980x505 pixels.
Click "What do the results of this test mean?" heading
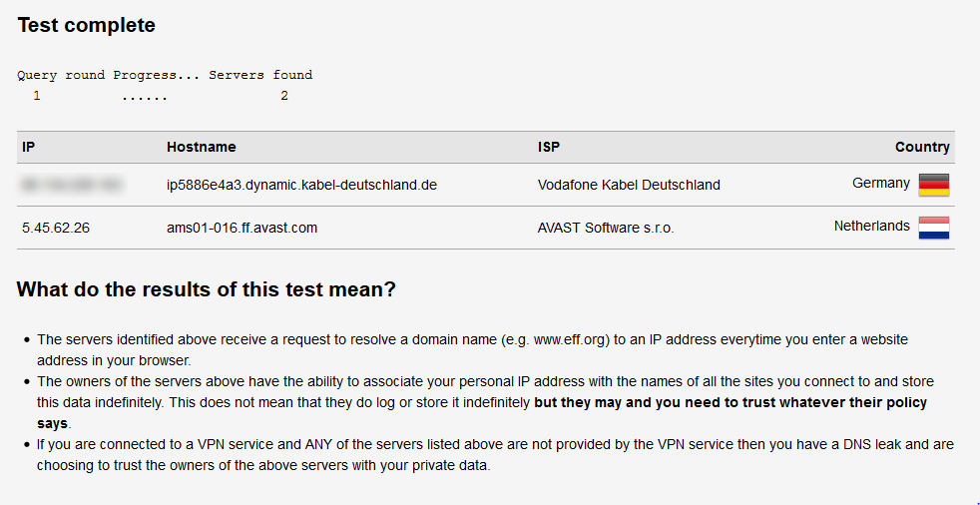pyautogui.click(x=207, y=290)
